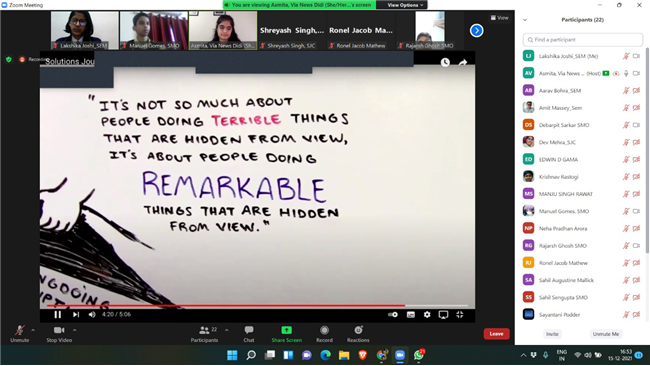Open the Chat panel icon
650x366 pixels.
point(249,330)
